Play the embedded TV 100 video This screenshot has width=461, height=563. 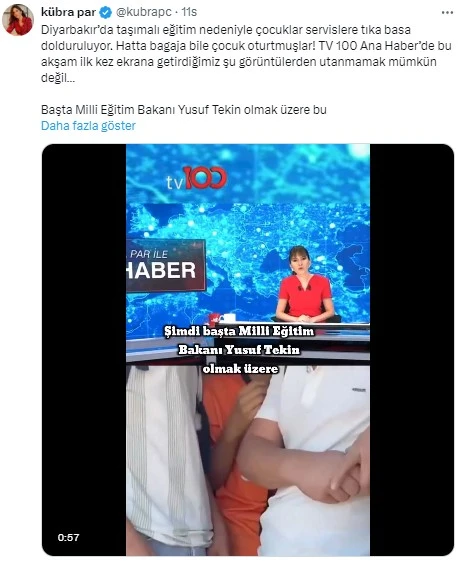[248, 350]
